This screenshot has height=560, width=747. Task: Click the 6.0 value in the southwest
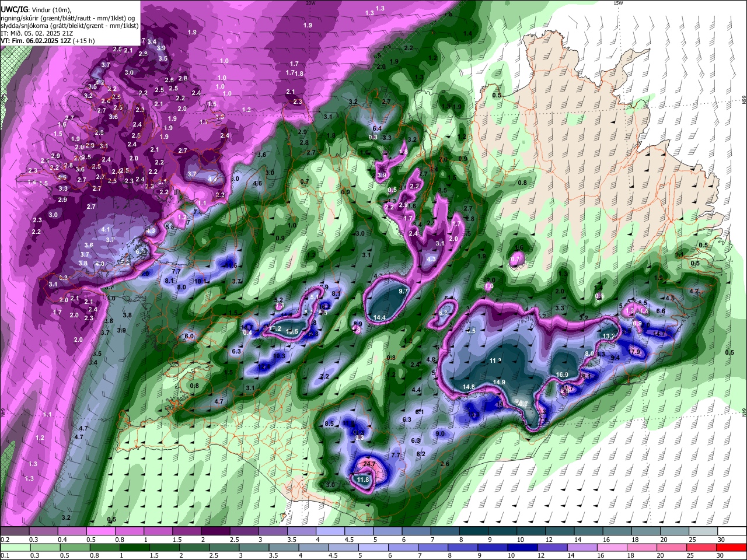pos(189,336)
